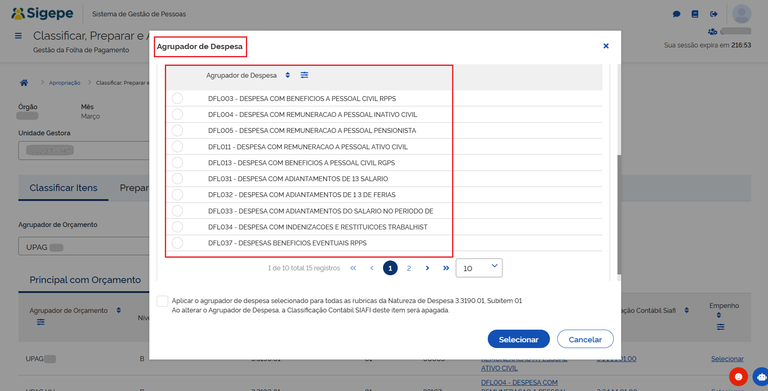
Task: Go to page 2 of results
Action: (409, 268)
